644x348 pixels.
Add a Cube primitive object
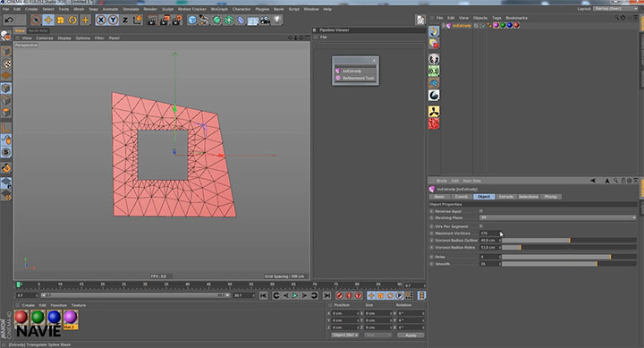click(192, 20)
